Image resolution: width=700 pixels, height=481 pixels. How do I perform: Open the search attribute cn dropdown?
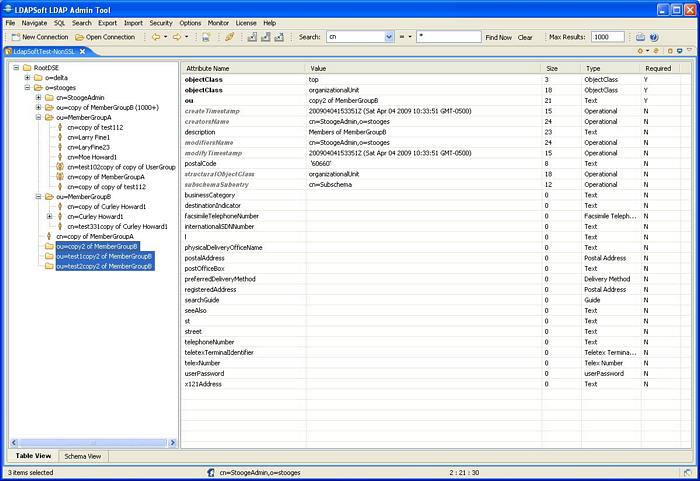[x=388, y=37]
